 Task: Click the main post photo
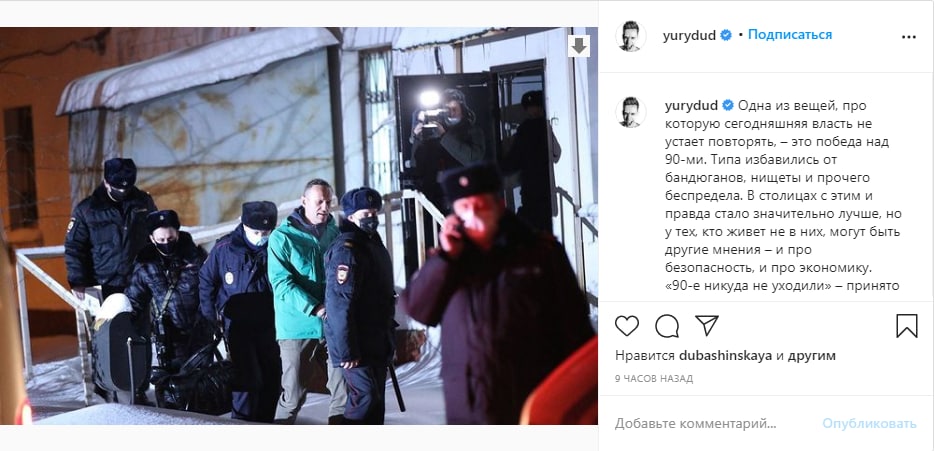pos(298,226)
